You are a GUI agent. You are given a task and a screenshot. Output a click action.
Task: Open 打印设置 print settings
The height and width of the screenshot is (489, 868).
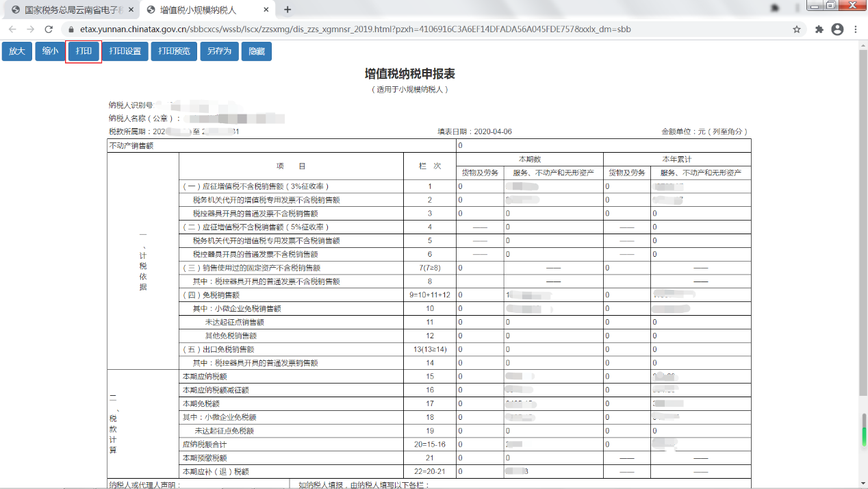pyautogui.click(x=125, y=51)
